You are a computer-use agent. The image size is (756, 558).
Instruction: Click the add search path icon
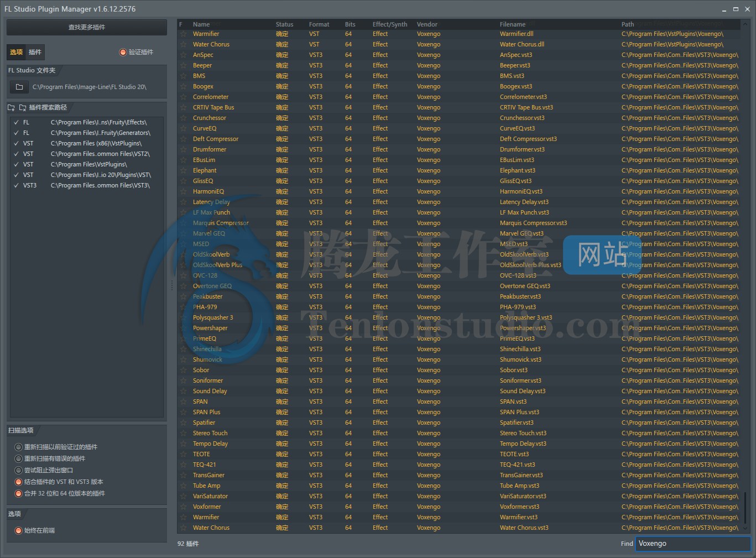(x=11, y=107)
